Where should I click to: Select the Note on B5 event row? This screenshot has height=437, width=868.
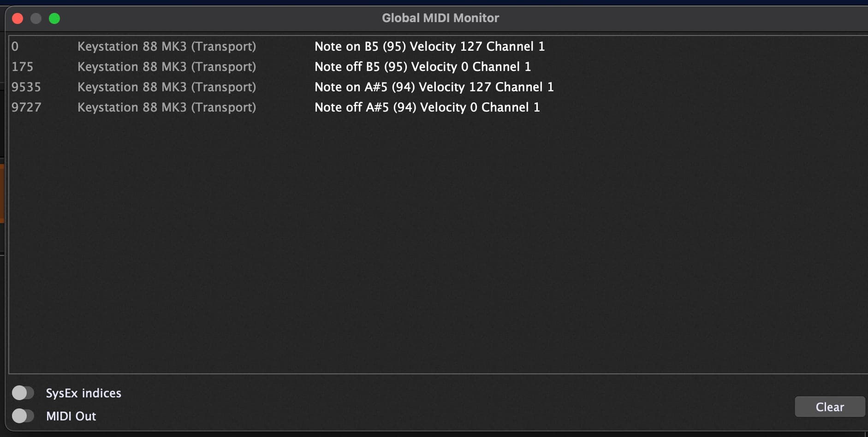tap(429, 46)
